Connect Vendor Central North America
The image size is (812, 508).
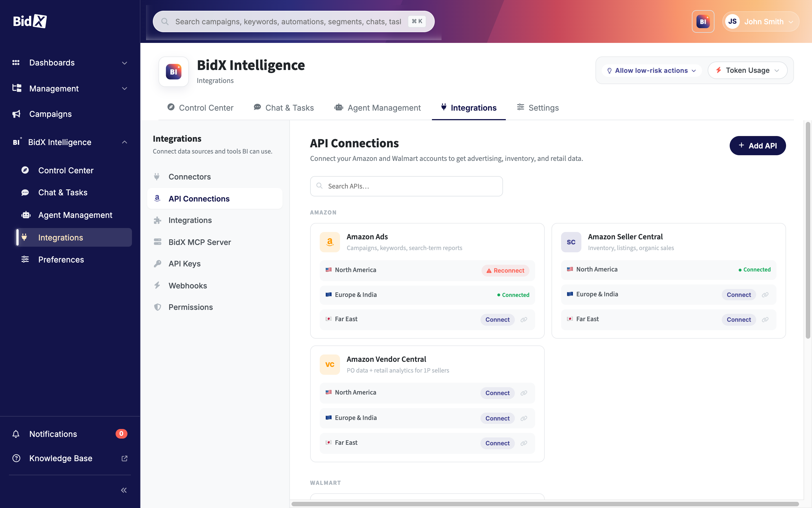pyautogui.click(x=497, y=393)
